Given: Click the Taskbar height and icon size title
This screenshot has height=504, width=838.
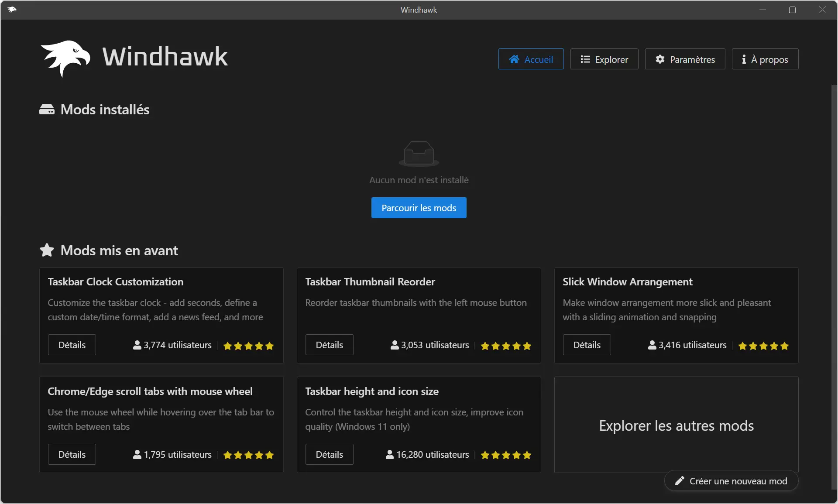Looking at the screenshot, I should (372, 391).
